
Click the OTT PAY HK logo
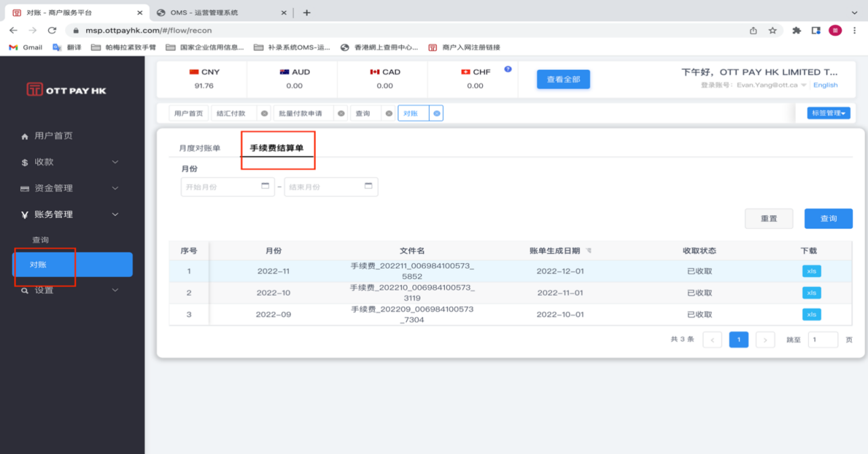click(66, 90)
